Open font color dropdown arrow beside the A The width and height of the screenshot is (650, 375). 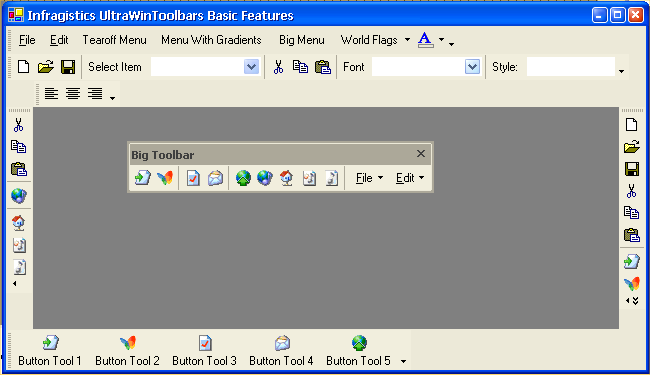(441, 40)
